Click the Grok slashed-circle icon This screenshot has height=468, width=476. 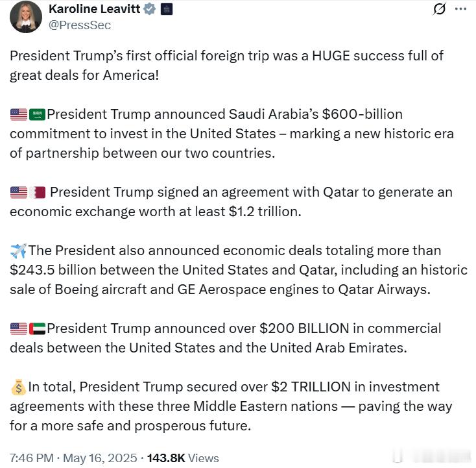(439, 9)
